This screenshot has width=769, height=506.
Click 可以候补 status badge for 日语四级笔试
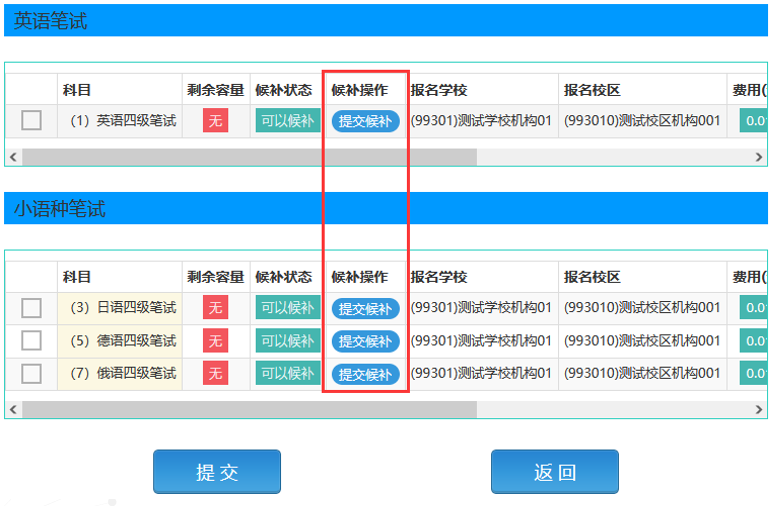point(287,308)
